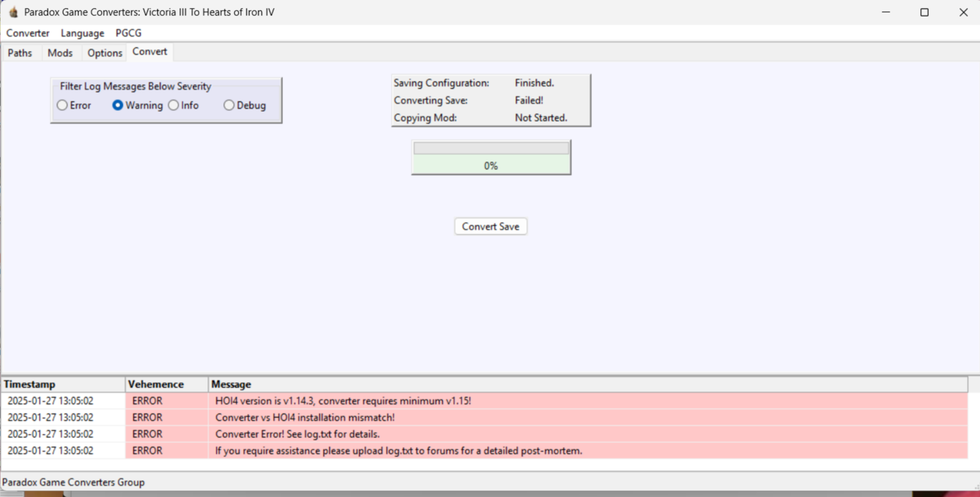This screenshot has width=980, height=497.
Task: Maximize the converter window
Action: (x=924, y=12)
